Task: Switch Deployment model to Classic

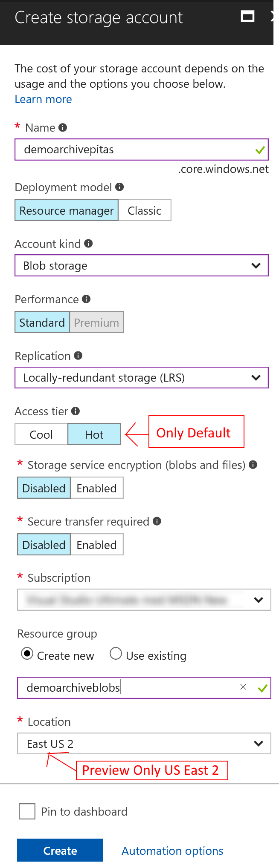Action: pos(145,210)
